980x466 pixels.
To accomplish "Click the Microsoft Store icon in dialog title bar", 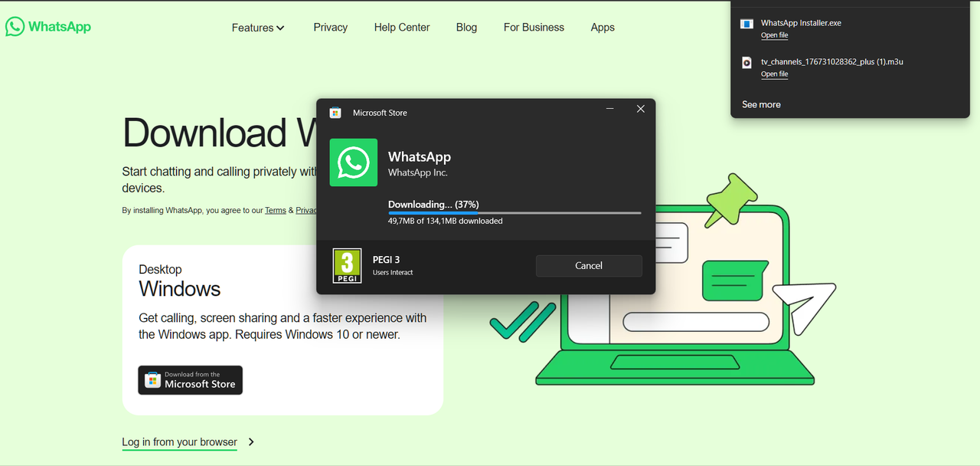I will click(x=335, y=113).
